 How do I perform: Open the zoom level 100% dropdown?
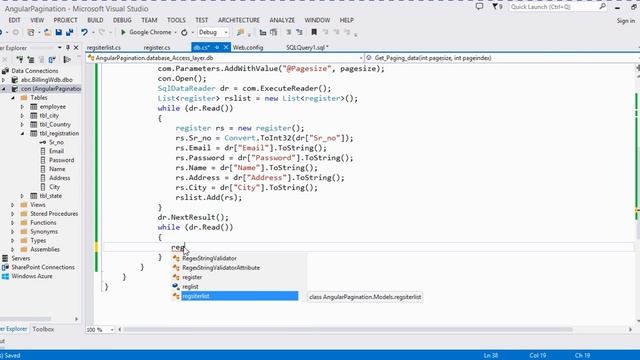(112, 329)
